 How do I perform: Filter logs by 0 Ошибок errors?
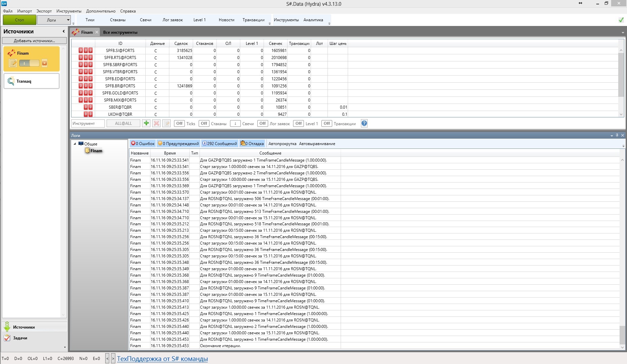click(x=143, y=143)
